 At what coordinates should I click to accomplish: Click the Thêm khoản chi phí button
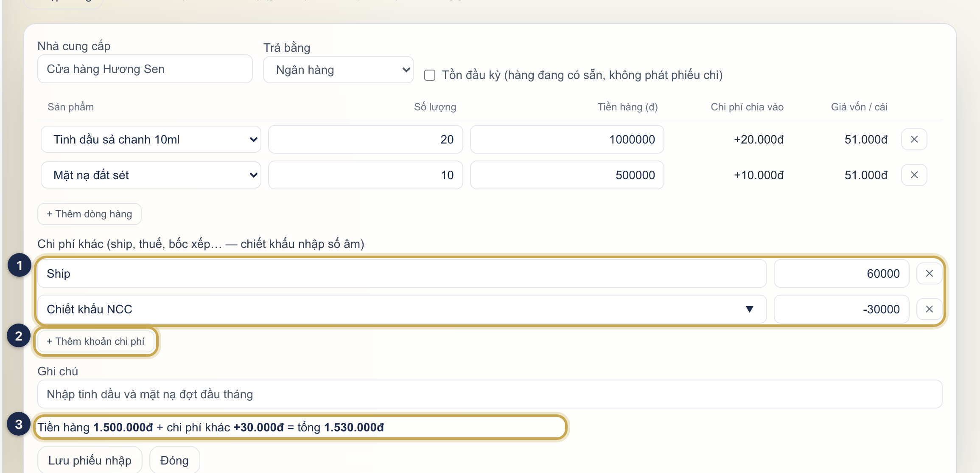pos(95,341)
